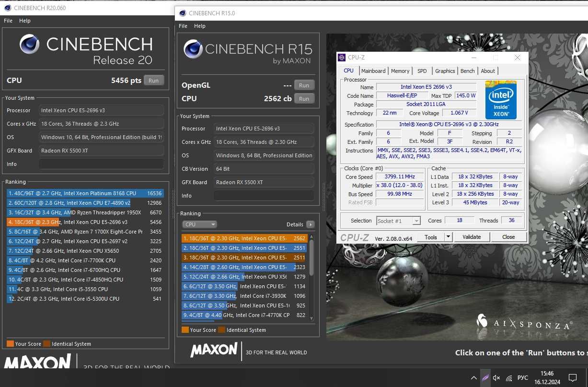Screen dimensions: 588x387
Task: Select the Ryzen Threadripper 1950X ranking row
Action: coord(85,212)
